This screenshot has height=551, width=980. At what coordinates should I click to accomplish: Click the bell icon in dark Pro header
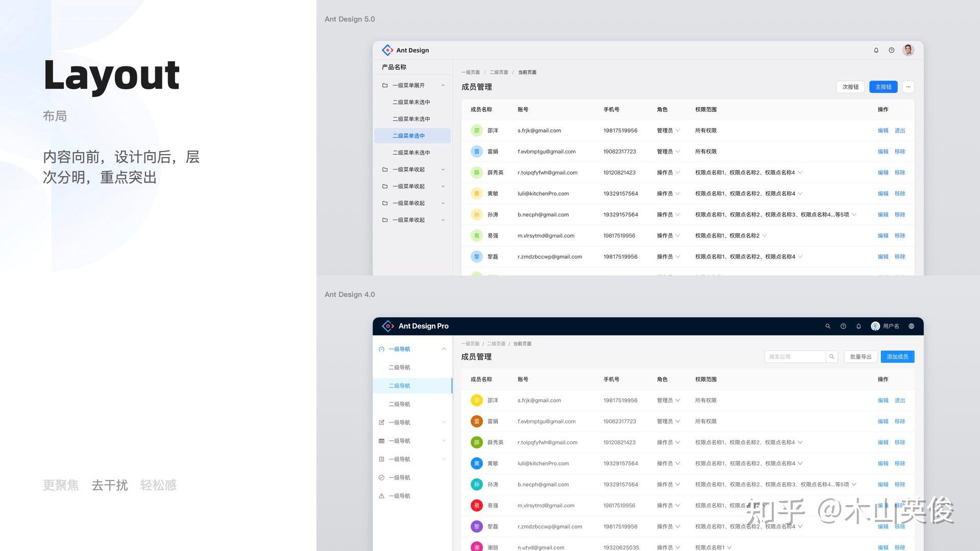pyautogui.click(x=859, y=326)
